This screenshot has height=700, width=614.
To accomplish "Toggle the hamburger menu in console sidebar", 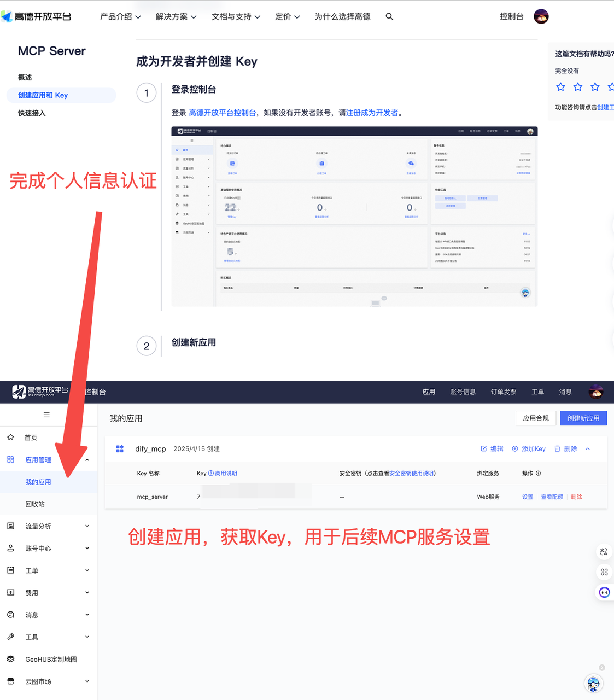I will coord(46,415).
